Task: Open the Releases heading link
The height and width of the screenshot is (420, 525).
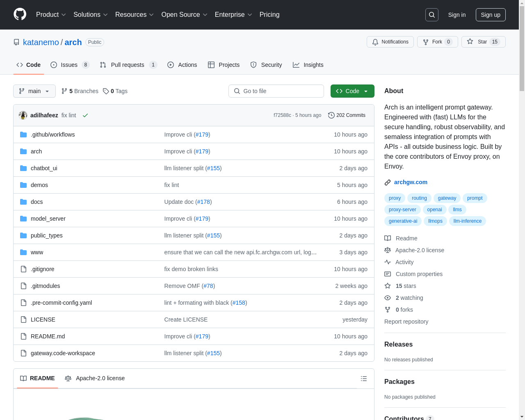Action: pyautogui.click(x=398, y=344)
